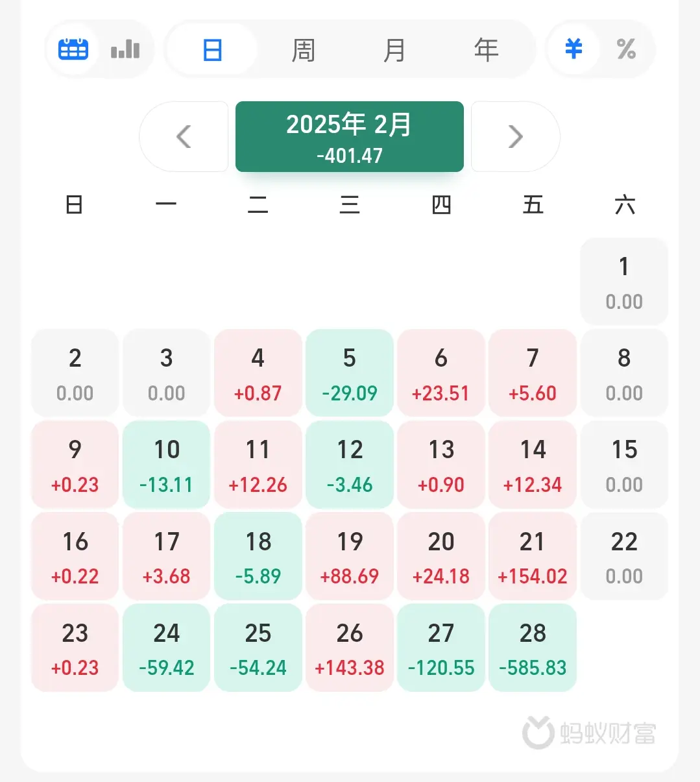Tap February 19 showing +88.69
Image resolution: width=700 pixels, height=782 pixels.
(x=349, y=556)
